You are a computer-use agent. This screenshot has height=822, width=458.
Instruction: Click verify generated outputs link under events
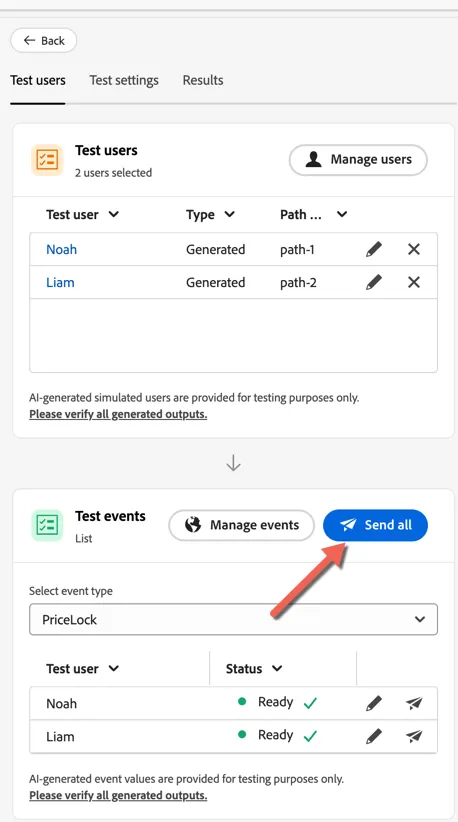tap(118, 796)
